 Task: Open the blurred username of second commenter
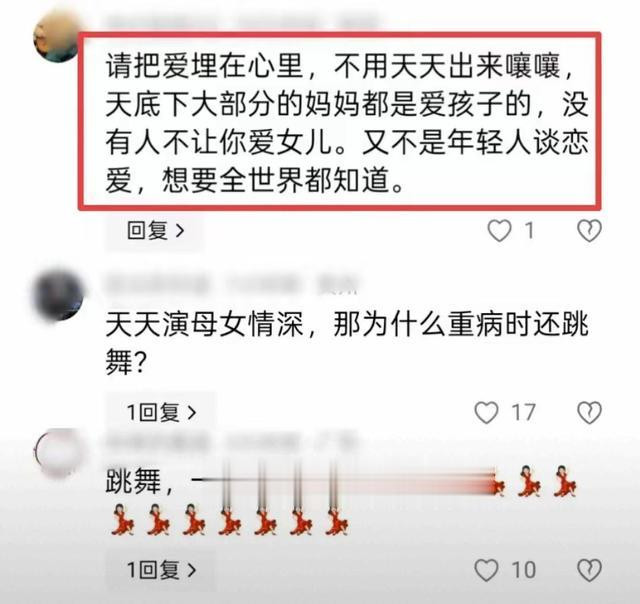pyautogui.click(x=231, y=284)
